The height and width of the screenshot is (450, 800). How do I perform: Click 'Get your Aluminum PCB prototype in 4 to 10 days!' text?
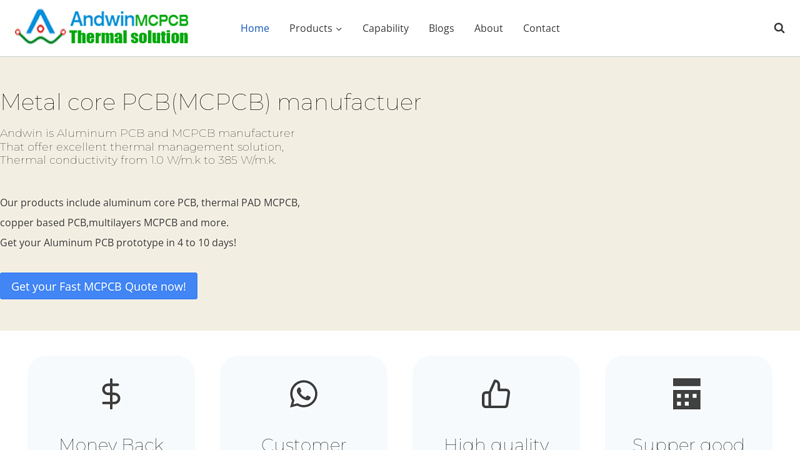point(118,242)
